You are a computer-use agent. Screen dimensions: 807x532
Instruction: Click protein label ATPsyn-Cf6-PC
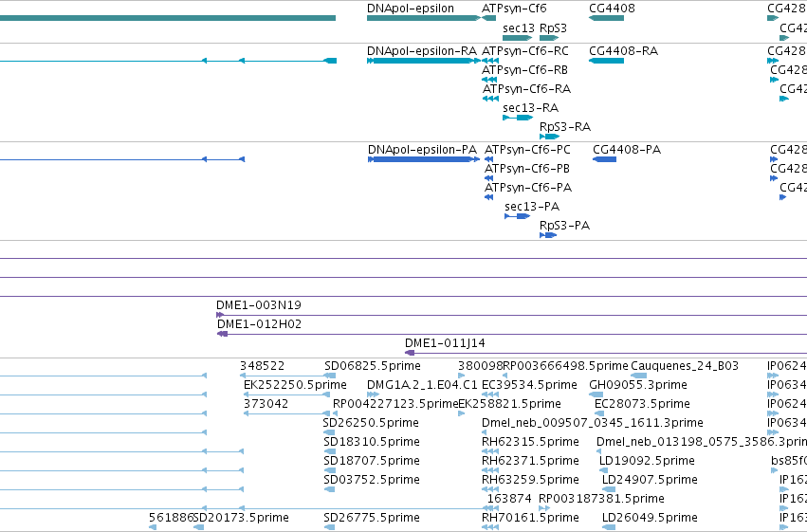527,150
